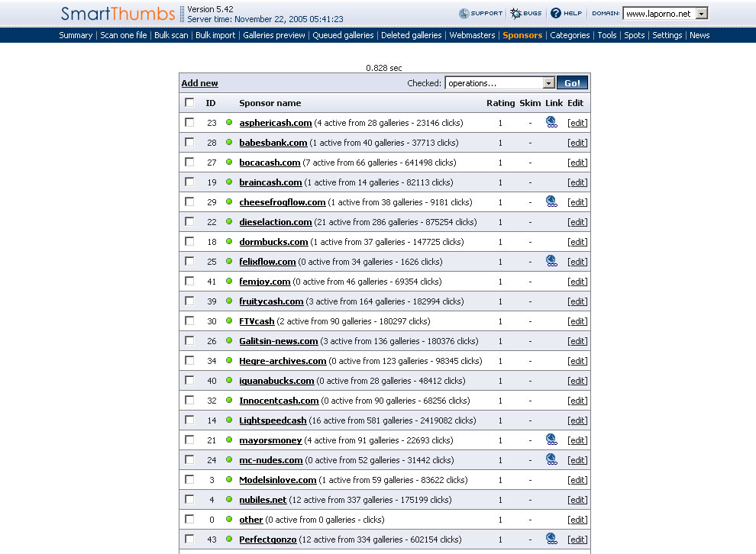Open the Categories menu item
The height and width of the screenshot is (554, 756).
(x=570, y=35)
